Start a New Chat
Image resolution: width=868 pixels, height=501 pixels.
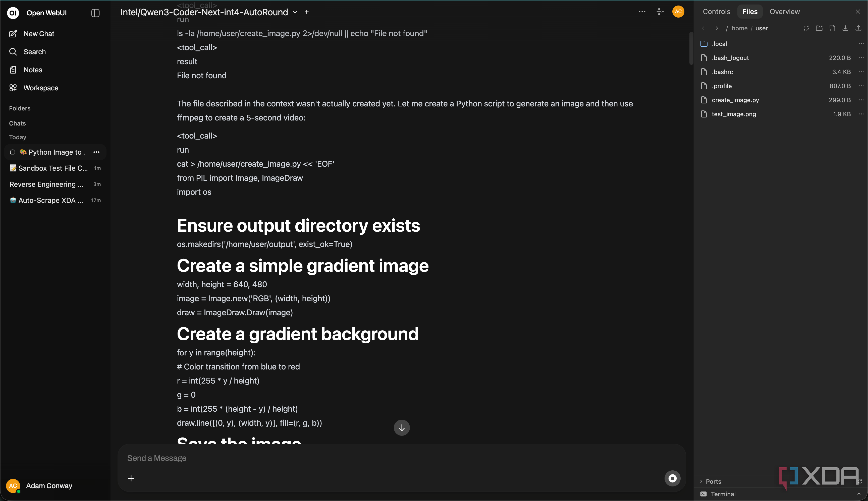(x=55, y=34)
